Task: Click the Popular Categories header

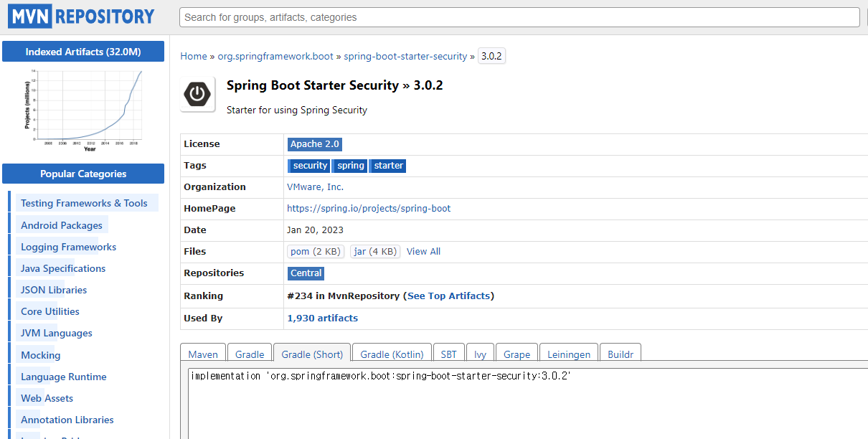Action: pos(83,174)
